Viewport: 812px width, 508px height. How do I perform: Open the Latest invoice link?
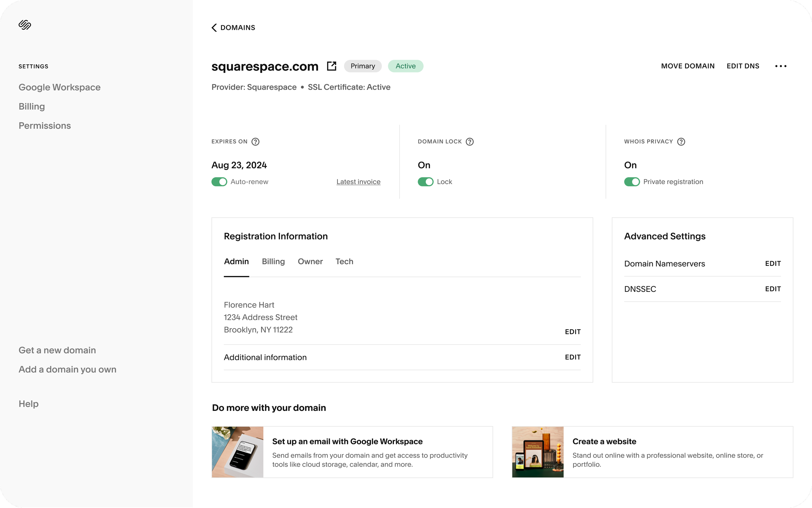(358, 181)
